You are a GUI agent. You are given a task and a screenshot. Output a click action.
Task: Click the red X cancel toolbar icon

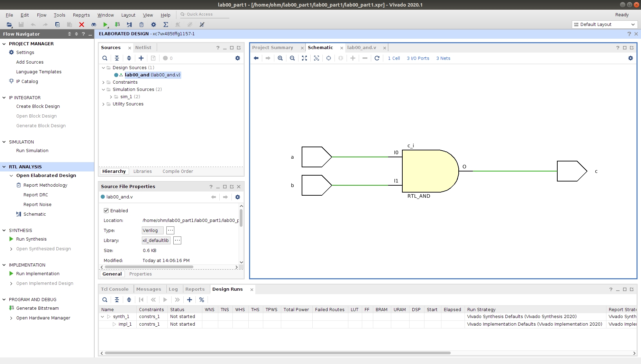coord(82,25)
